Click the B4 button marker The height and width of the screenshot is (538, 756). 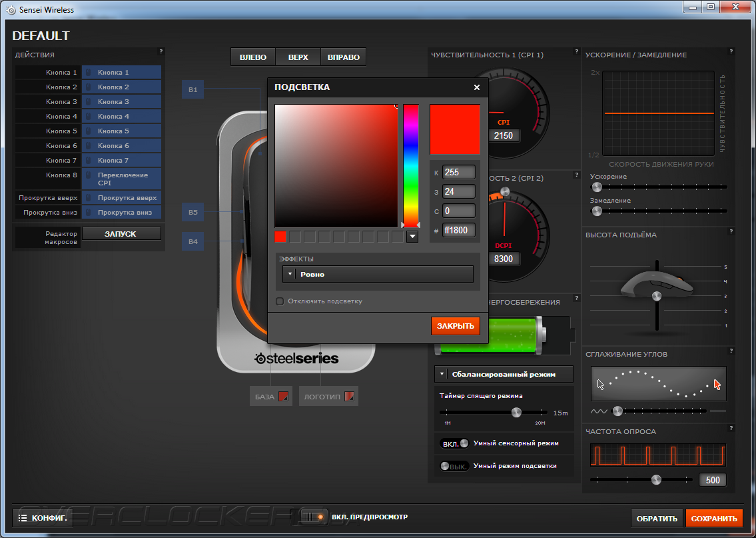coord(193,241)
